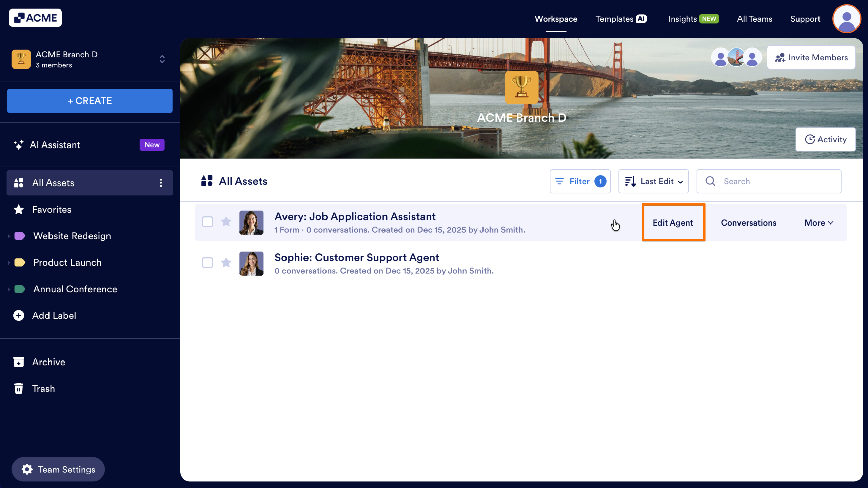Open the Last Edit sort dropdown
Viewport: 868px width, 488px height.
[653, 181]
